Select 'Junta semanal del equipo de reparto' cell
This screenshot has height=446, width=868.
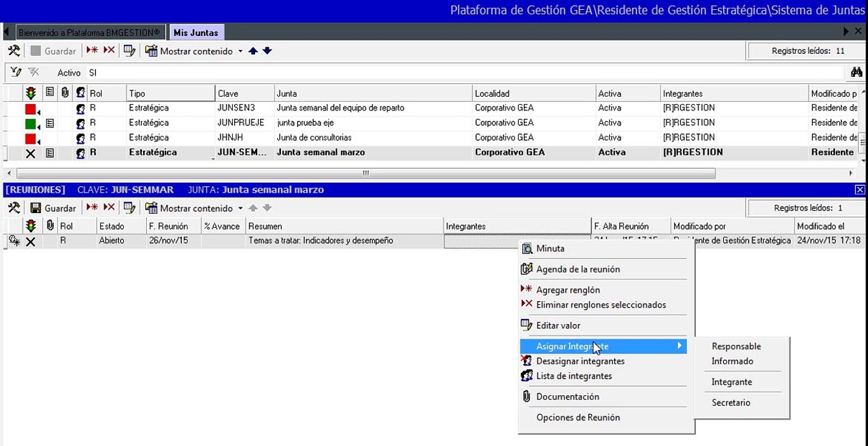pyautogui.click(x=373, y=108)
